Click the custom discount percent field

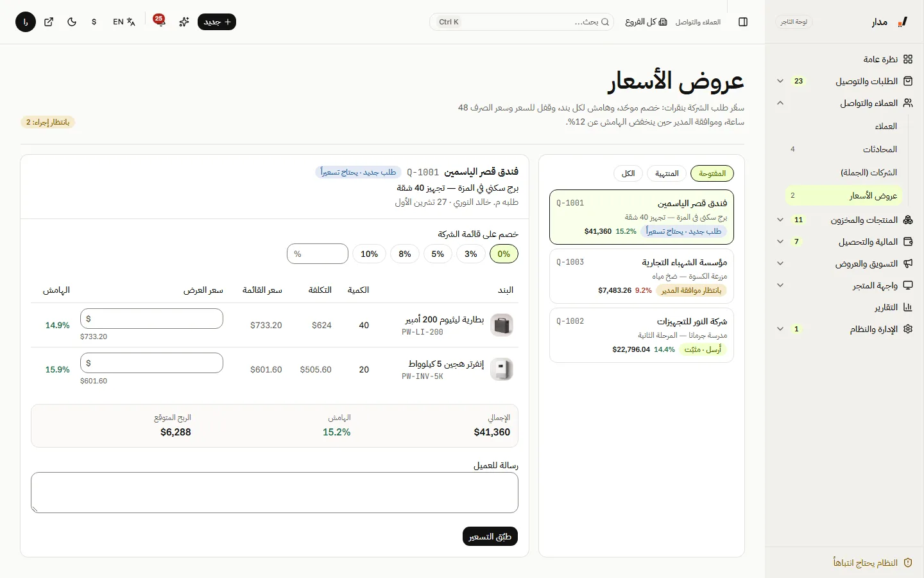318,254
